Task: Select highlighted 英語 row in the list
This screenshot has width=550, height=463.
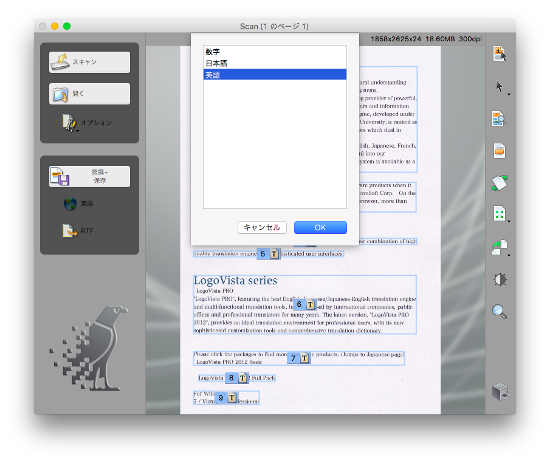Action: pos(275,75)
